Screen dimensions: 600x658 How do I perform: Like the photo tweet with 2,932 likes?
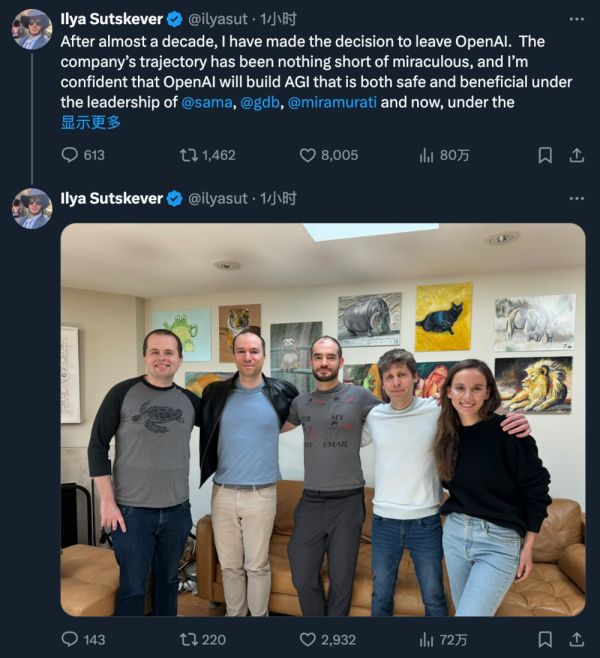(309, 639)
